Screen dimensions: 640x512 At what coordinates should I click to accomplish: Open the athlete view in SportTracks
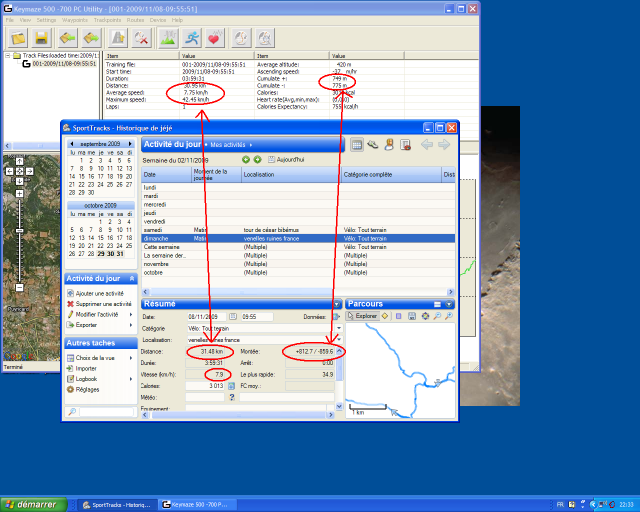(389, 145)
